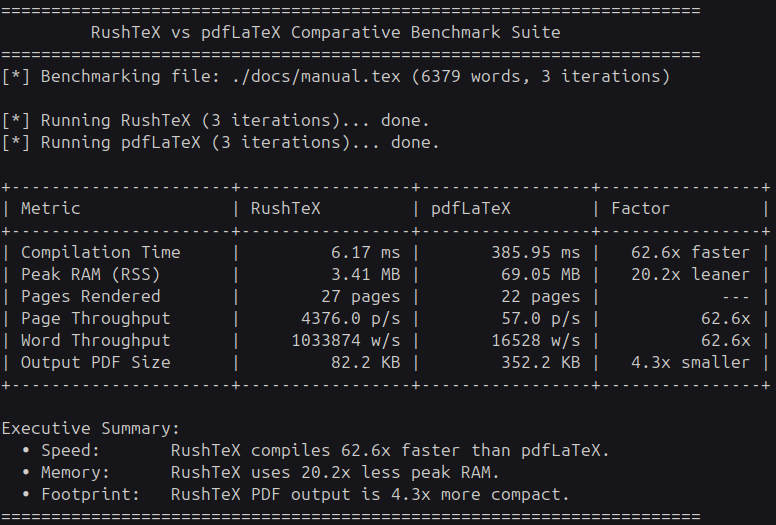
Task: Click the "62.6x faster" factor cell
Action: point(690,253)
